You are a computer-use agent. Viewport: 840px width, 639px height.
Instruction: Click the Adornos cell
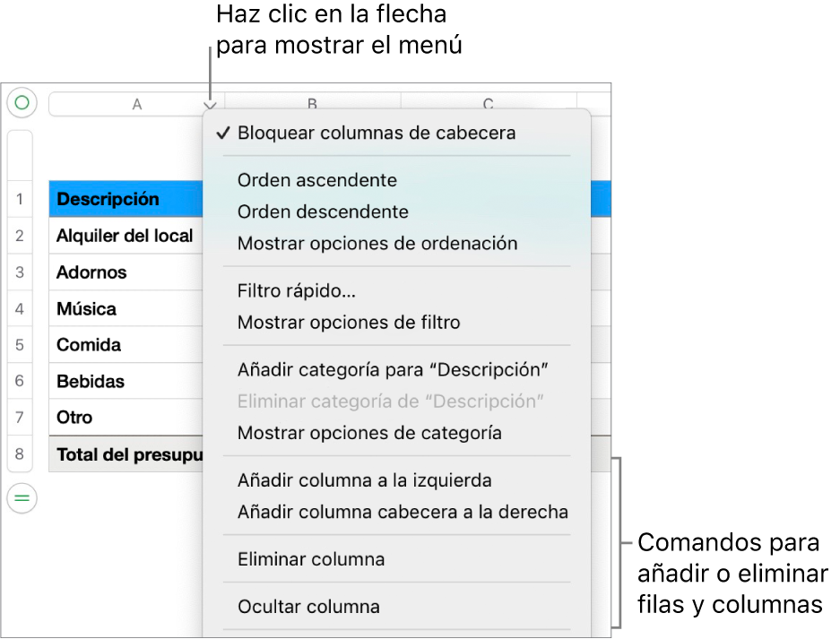pyautogui.click(x=126, y=272)
